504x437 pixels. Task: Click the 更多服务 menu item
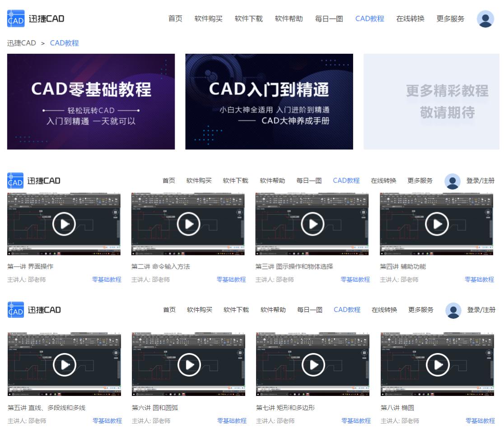(x=450, y=19)
